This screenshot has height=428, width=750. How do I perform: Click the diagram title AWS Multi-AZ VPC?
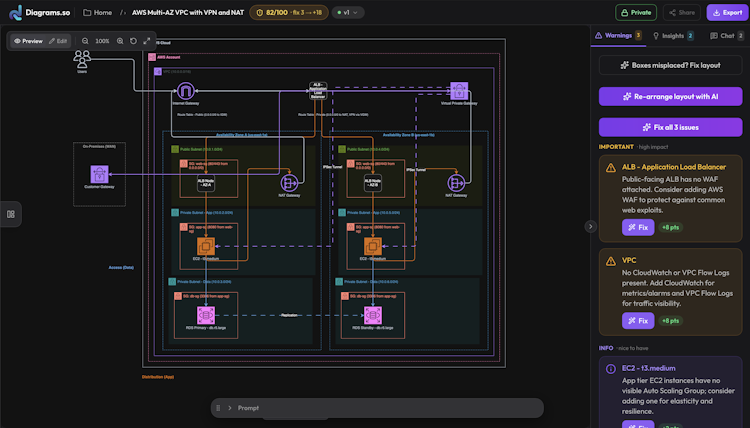click(188, 12)
